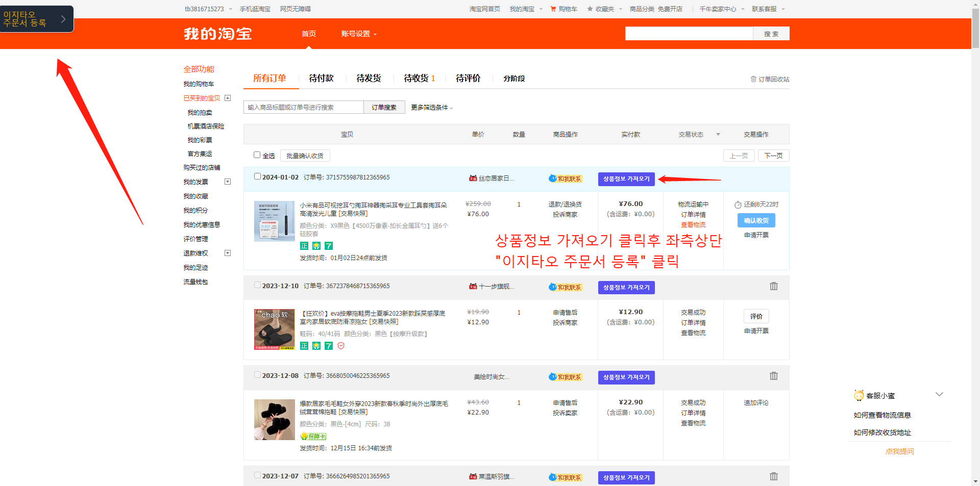Switch to the 分阶段 tab

514,79
